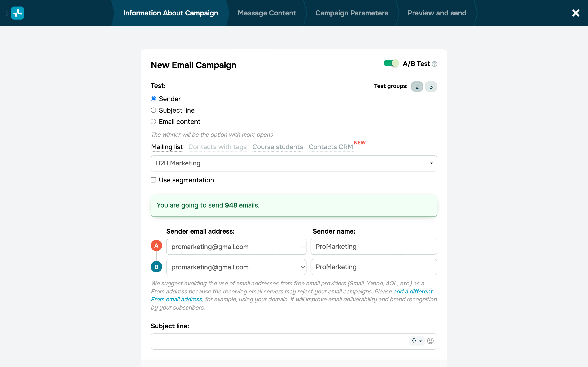The height and width of the screenshot is (367, 588).
Task: Go to the Message Content step
Action: pos(267,13)
